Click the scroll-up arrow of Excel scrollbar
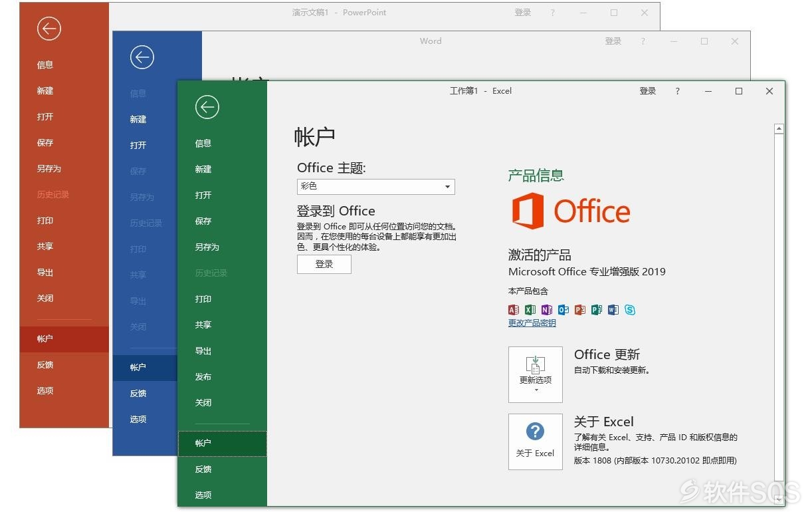Screen dimensions: 812x512 pos(779,129)
